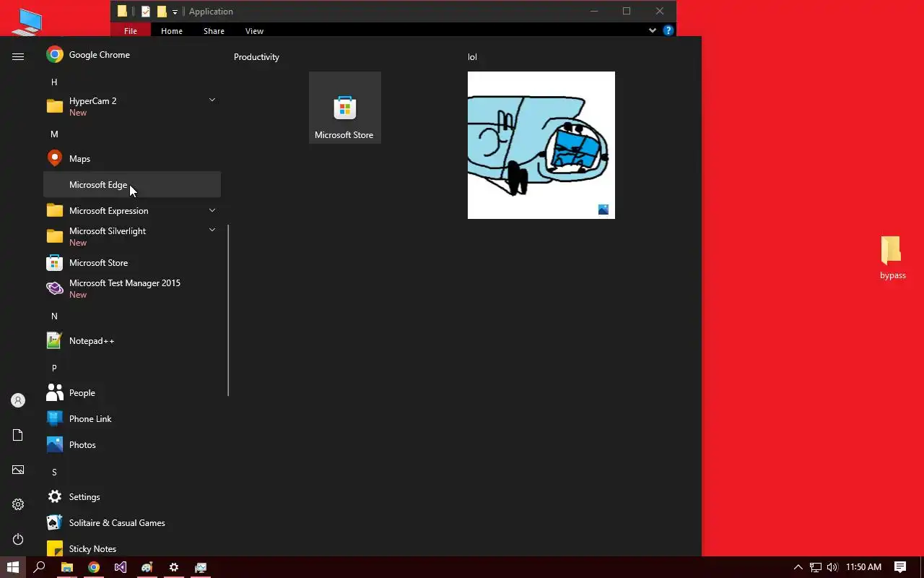Click the blue Help icon in Explorer

click(668, 30)
